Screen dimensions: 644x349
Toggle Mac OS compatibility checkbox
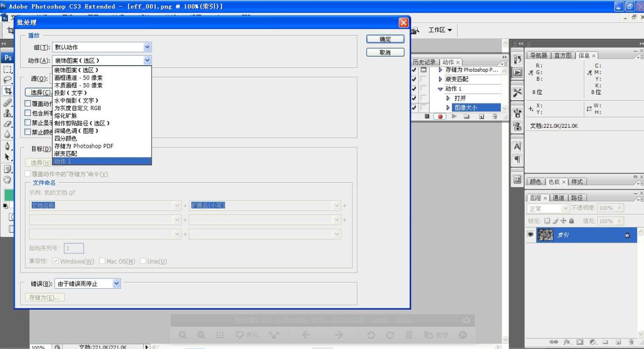point(102,261)
